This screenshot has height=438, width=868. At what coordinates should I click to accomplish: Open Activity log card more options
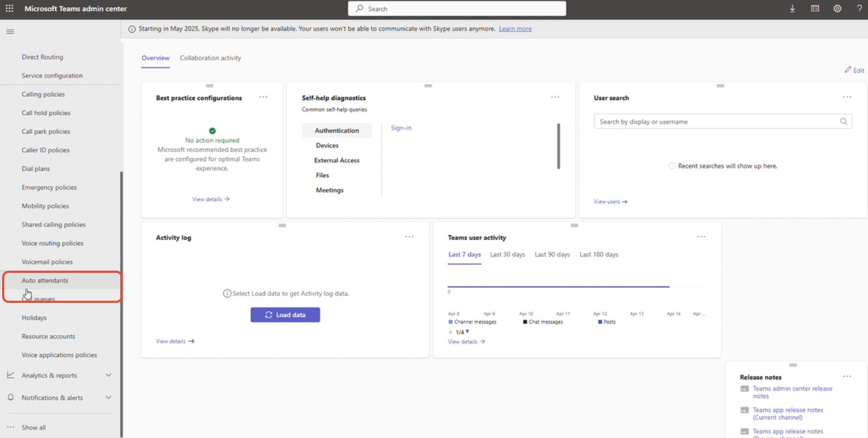pos(409,236)
